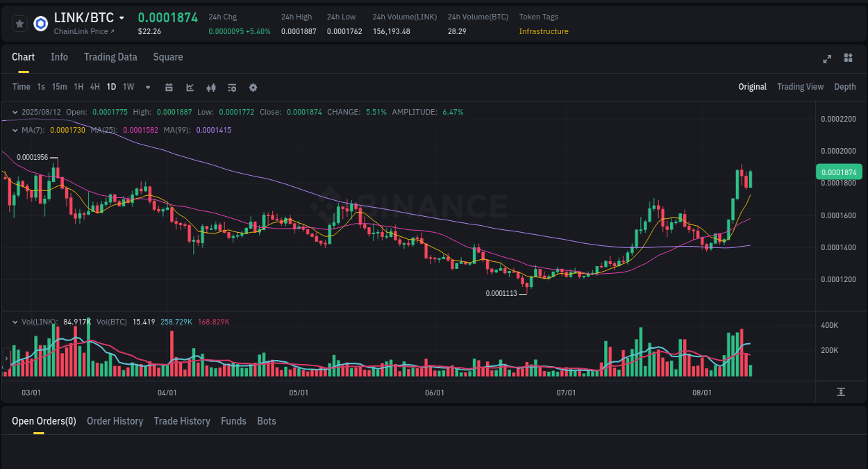Open the chart interval calendar icon
This screenshot has width=868, height=469.
[x=169, y=87]
